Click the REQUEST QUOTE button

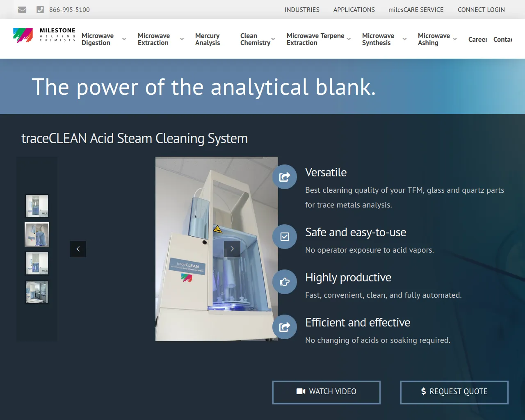454,393
